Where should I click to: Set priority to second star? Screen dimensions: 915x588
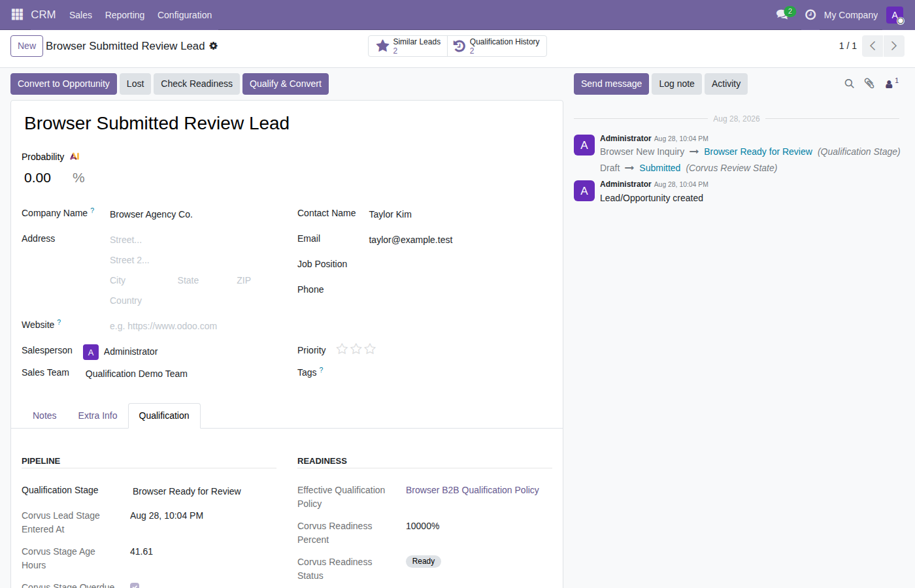coord(356,350)
